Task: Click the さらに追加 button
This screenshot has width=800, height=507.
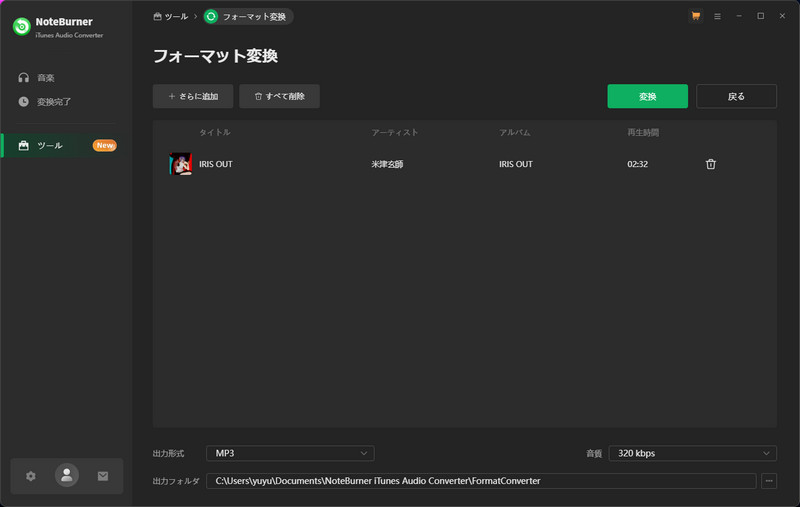Action: click(x=193, y=96)
